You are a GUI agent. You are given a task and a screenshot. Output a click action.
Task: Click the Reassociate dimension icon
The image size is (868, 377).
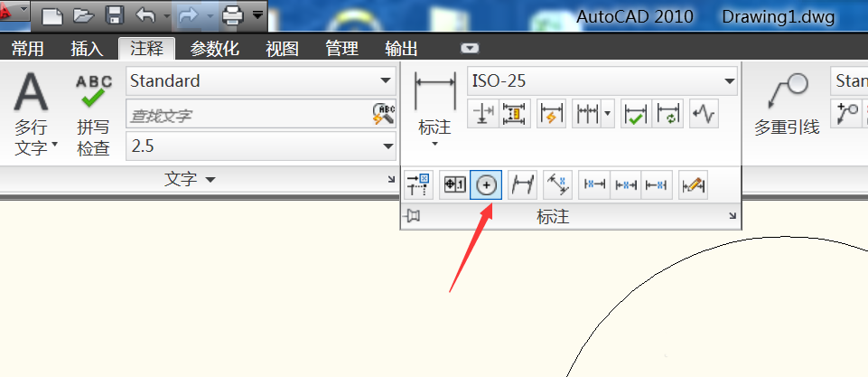tap(418, 185)
